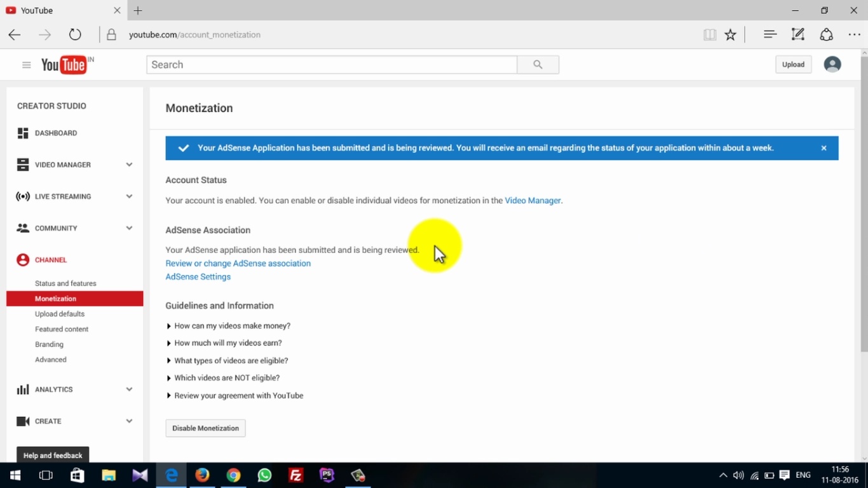Open the hamburger guide menu icon
The height and width of the screenshot is (488, 868).
pyautogui.click(x=26, y=65)
